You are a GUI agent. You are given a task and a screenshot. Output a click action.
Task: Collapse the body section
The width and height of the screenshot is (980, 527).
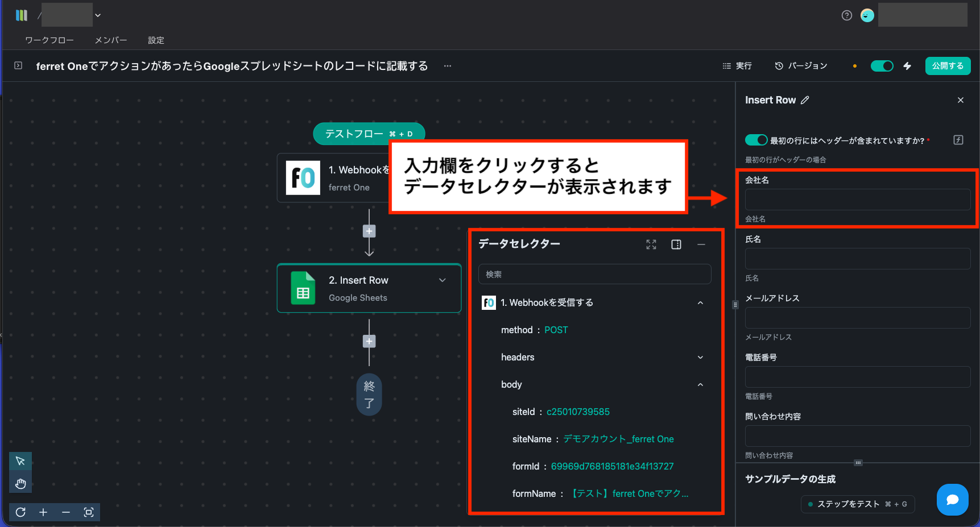(x=700, y=385)
